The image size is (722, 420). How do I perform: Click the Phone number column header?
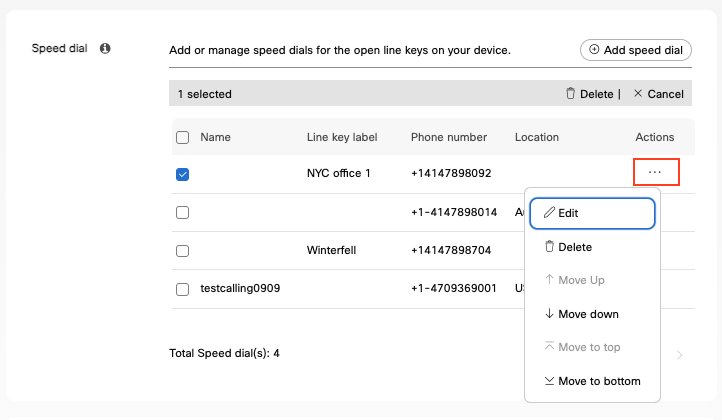tap(449, 137)
